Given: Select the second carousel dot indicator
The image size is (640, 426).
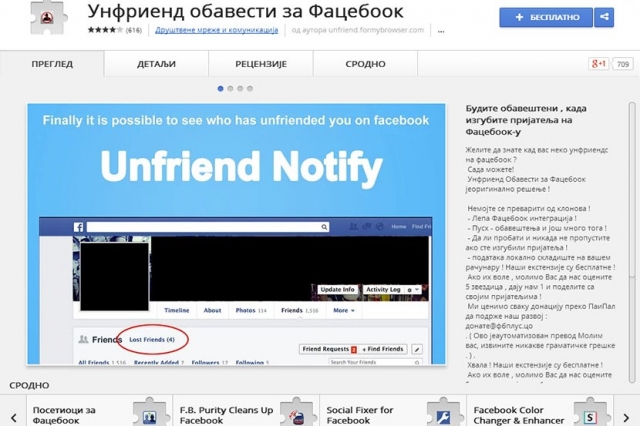Looking at the screenshot, I should pos(230,89).
